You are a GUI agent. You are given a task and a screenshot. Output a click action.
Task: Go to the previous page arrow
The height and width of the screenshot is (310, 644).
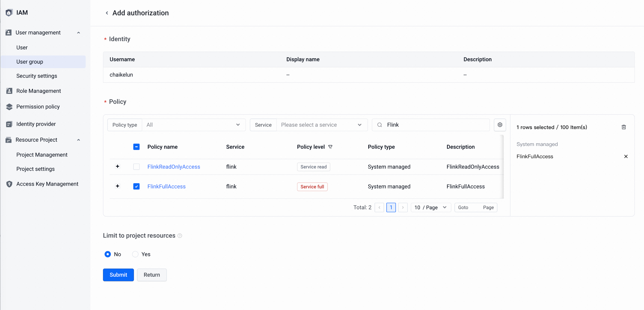[379, 207]
